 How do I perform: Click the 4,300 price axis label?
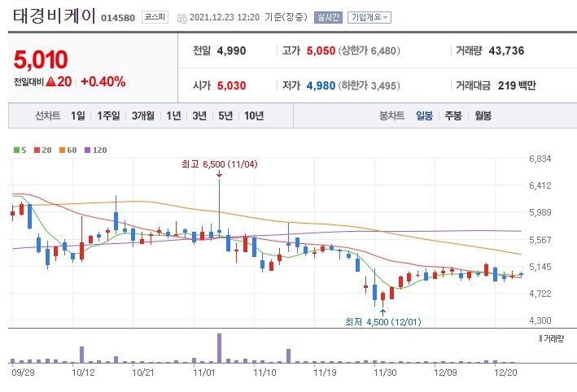pos(540,320)
